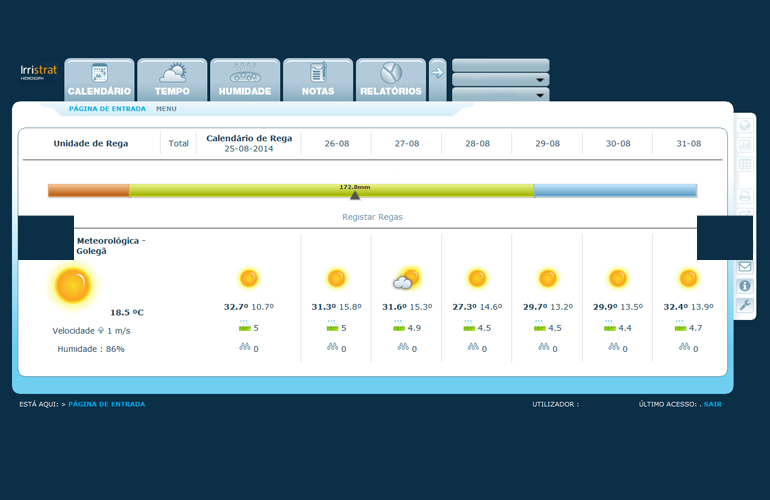Click the 172.8mm marker on water bar
Screen dimensions: 770x500
355,192
